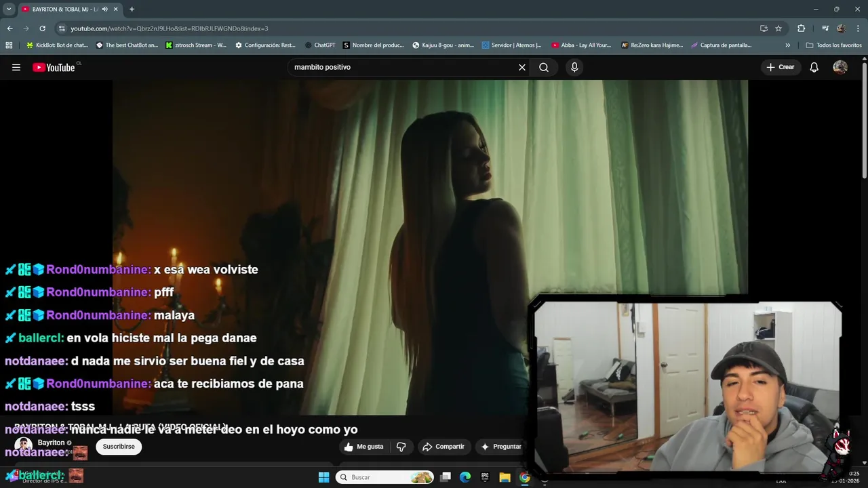Open 'zitrosch Stream' bookmark
868x488 pixels.
pyautogui.click(x=196, y=45)
